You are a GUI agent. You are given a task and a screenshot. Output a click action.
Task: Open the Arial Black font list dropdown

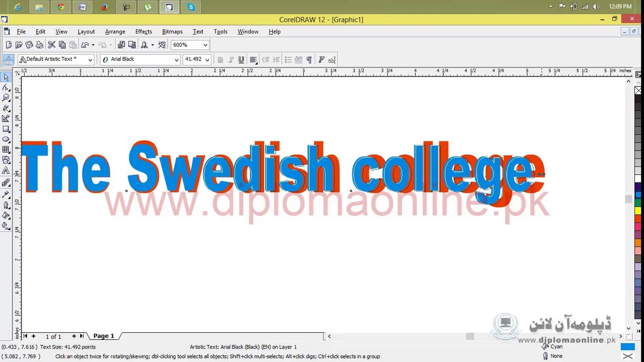pos(177,60)
